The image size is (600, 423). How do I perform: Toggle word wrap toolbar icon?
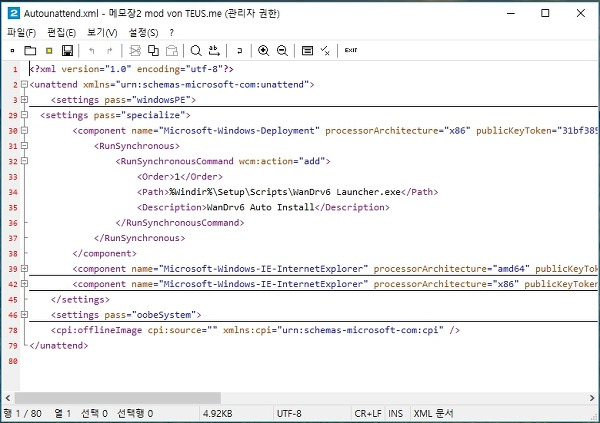[x=240, y=50]
